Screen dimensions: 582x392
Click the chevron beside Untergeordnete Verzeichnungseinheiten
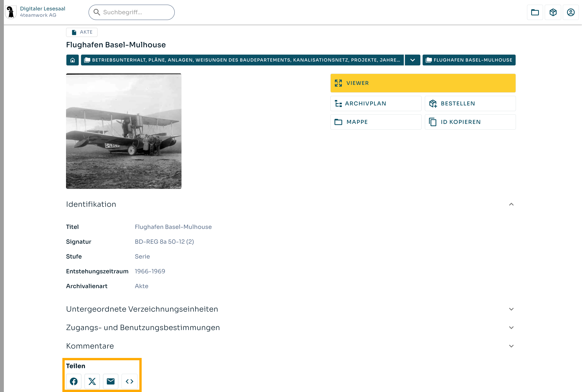coord(511,309)
